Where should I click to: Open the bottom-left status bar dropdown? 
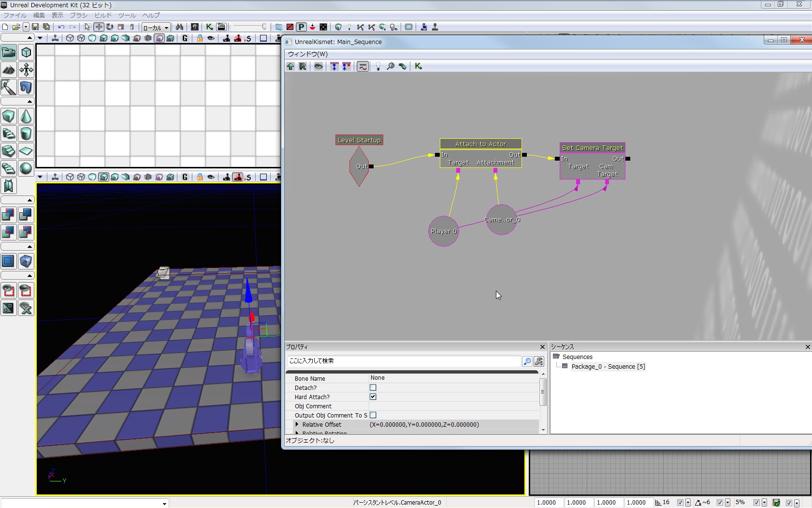coord(164,504)
